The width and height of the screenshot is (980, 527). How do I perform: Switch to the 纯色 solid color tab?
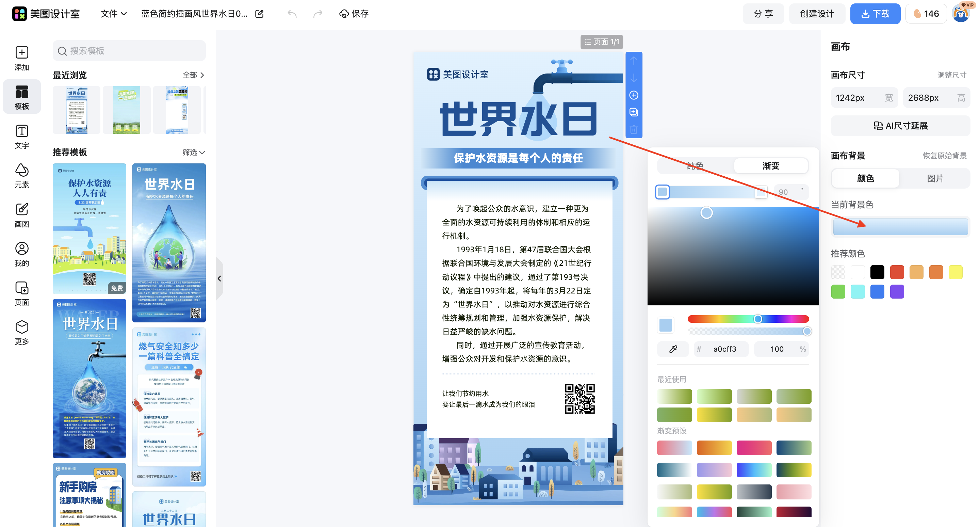click(695, 165)
